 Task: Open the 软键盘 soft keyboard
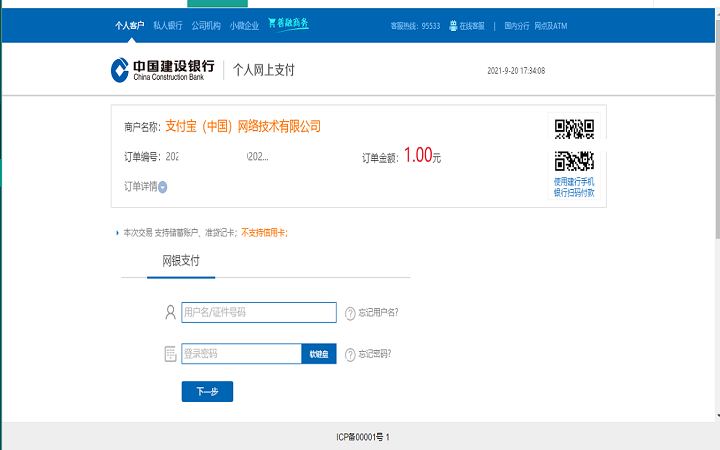319,354
